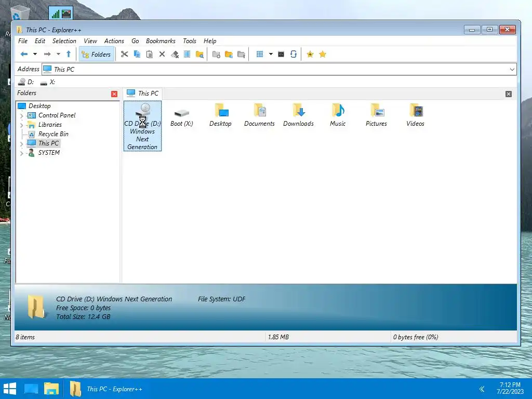Select the Music folder icon

click(x=338, y=115)
